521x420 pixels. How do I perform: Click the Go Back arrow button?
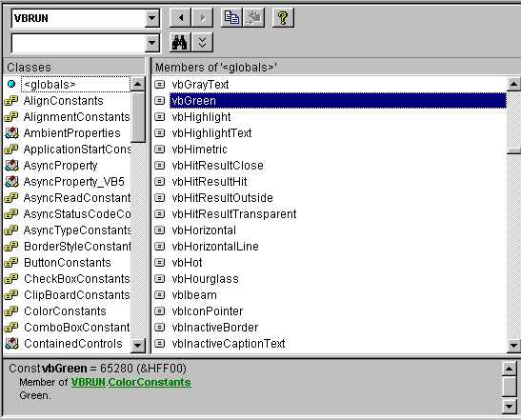tap(180, 17)
